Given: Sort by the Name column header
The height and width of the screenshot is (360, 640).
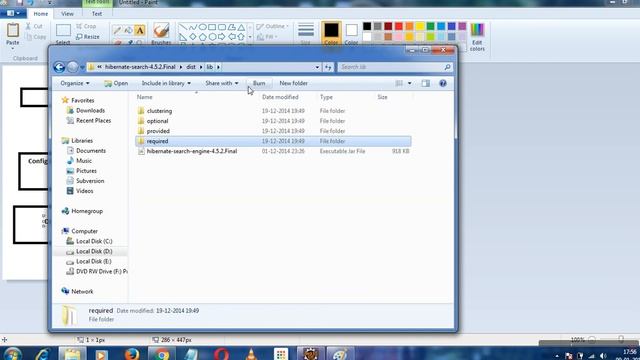Looking at the screenshot, I should 144,97.
